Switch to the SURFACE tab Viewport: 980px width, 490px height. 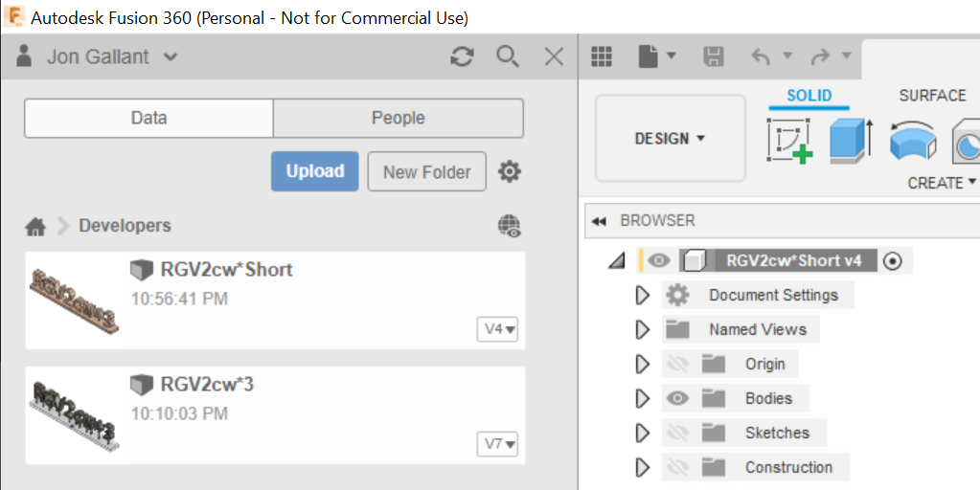[931, 96]
